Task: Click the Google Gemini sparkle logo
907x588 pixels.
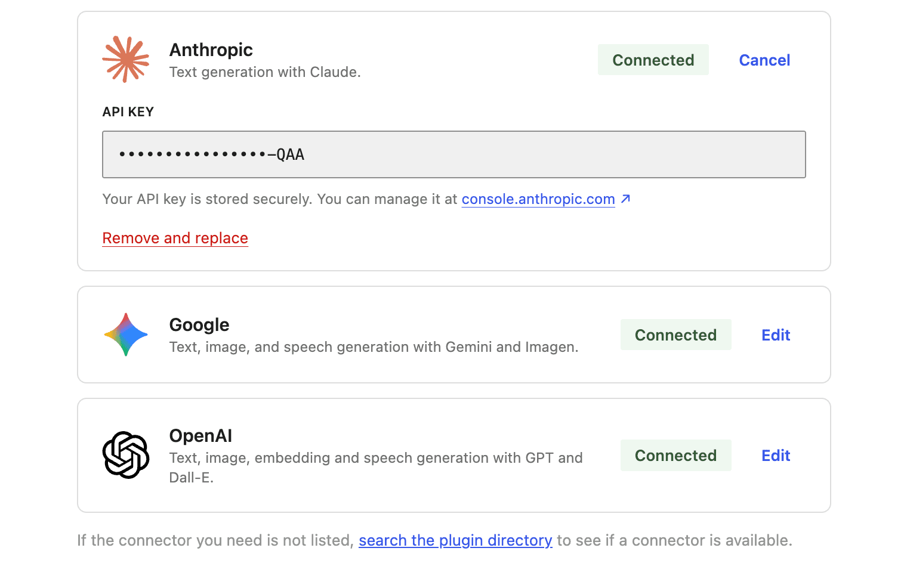Action: (126, 335)
